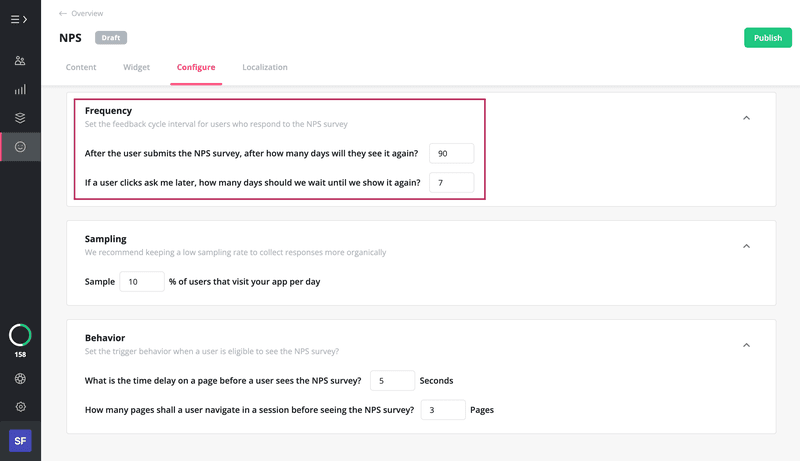Click the Publish button
Image resolution: width=800 pixels, height=461 pixels.
tap(768, 38)
